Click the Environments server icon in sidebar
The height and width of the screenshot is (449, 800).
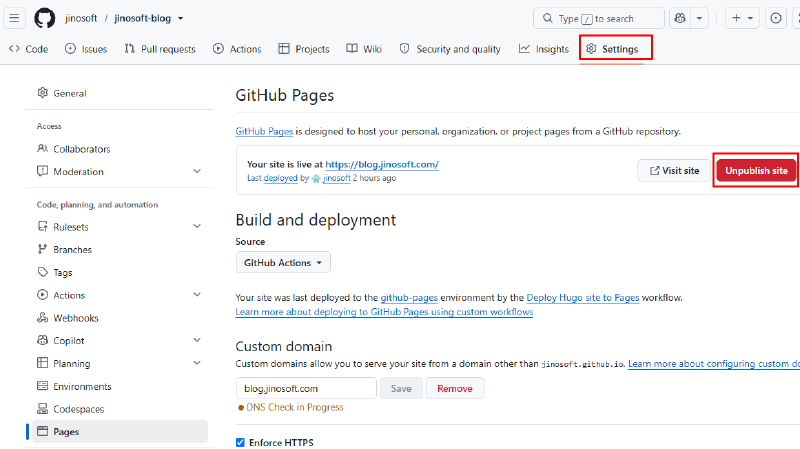tap(42, 386)
